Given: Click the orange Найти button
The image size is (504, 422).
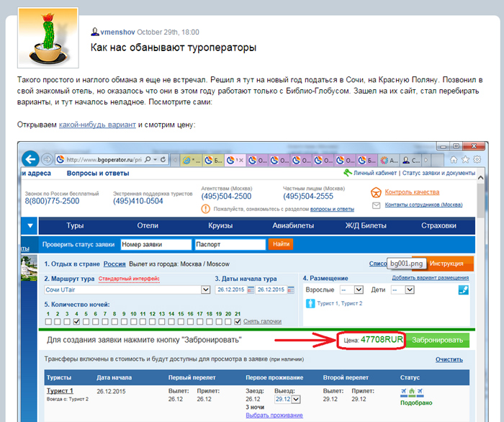Looking at the screenshot, I should click(281, 244).
